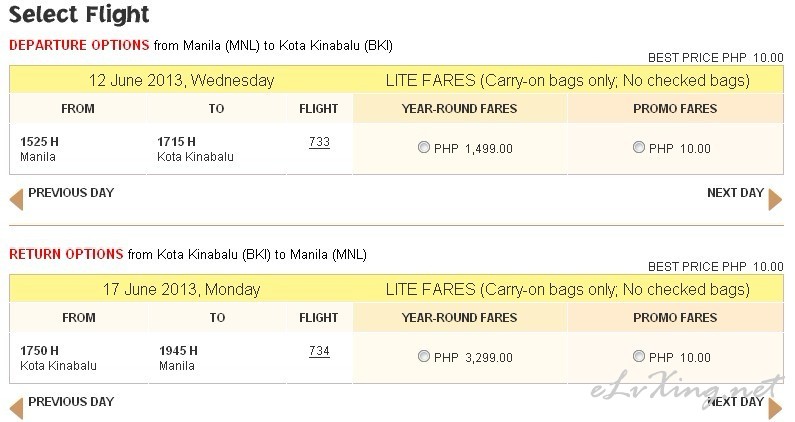Viewport: 795px width, 422px height.
Task: Go to PREVIOUS DAY for return options
Action: 71,402
